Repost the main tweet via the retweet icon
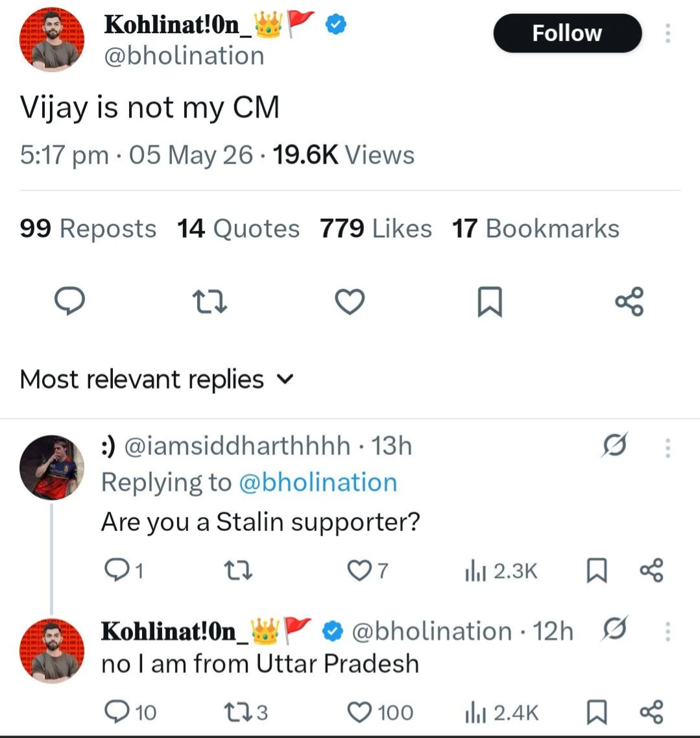The image size is (700, 738). point(210,302)
